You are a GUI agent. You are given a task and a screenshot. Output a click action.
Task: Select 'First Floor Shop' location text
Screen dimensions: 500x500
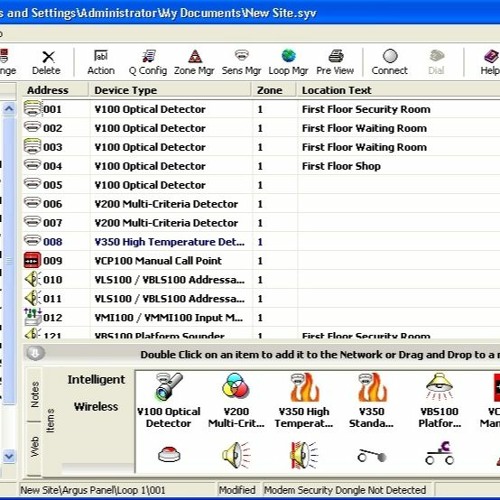341,166
